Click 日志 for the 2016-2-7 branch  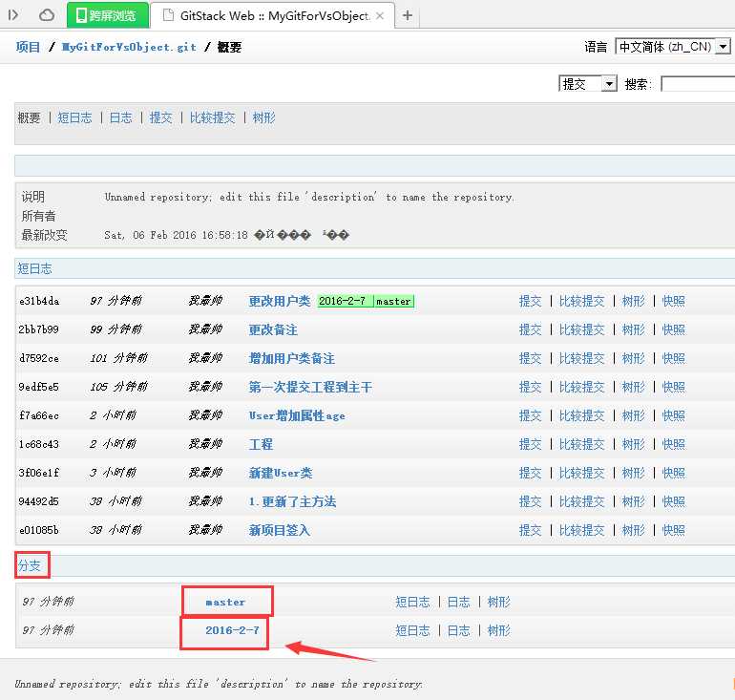pos(458,630)
